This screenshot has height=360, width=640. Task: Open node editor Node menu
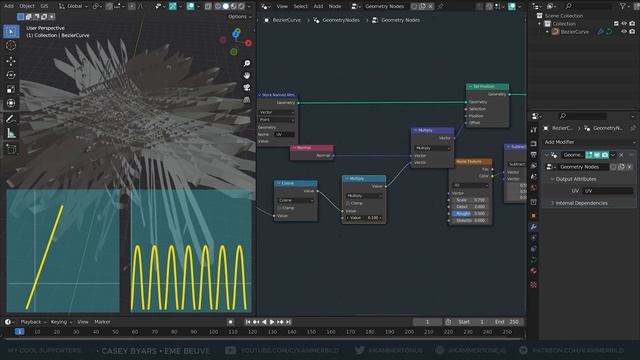[x=335, y=6]
